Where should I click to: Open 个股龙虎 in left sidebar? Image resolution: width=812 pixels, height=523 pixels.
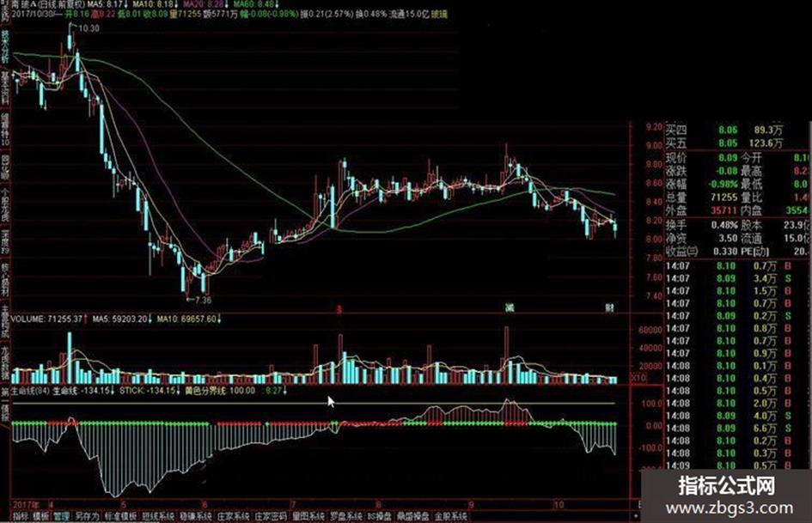click(x=5, y=205)
